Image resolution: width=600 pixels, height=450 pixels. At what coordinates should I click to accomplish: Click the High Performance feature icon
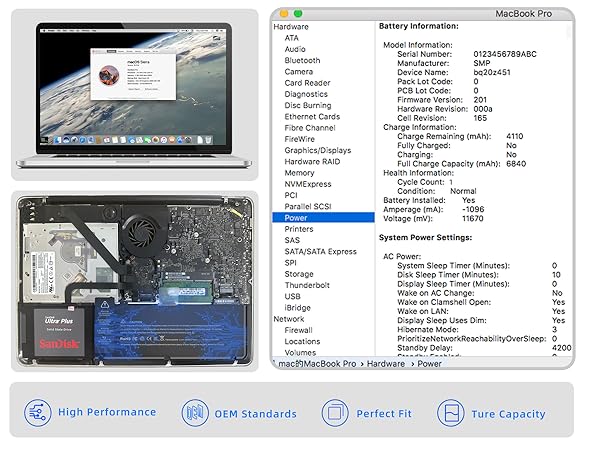pyautogui.click(x=38, y=412)
